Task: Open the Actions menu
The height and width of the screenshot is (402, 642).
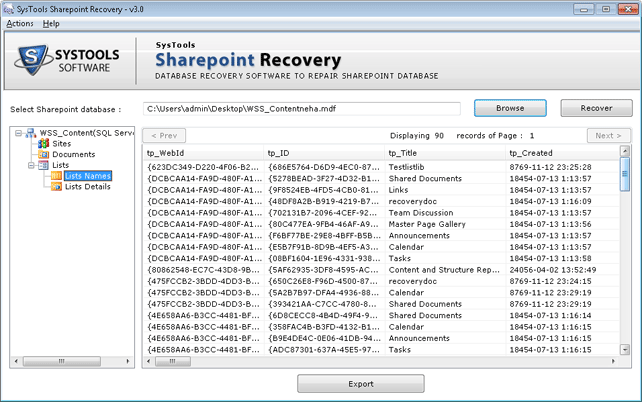Action: click(x=20, y=24)
